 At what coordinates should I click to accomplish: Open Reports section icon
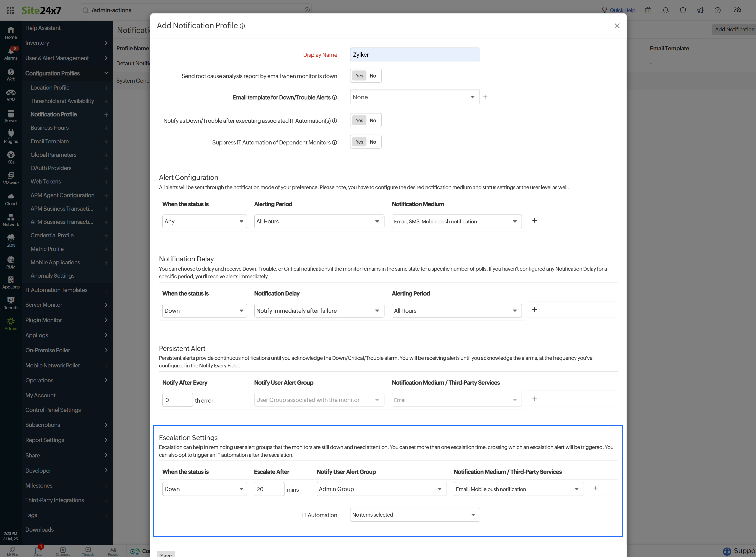(x=11, y=303)
